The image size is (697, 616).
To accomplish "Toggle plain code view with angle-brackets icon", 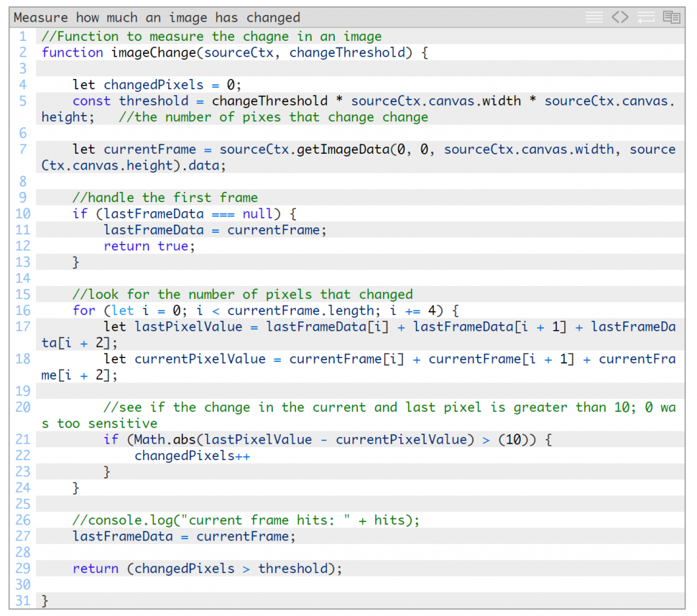I will (620, 17).
